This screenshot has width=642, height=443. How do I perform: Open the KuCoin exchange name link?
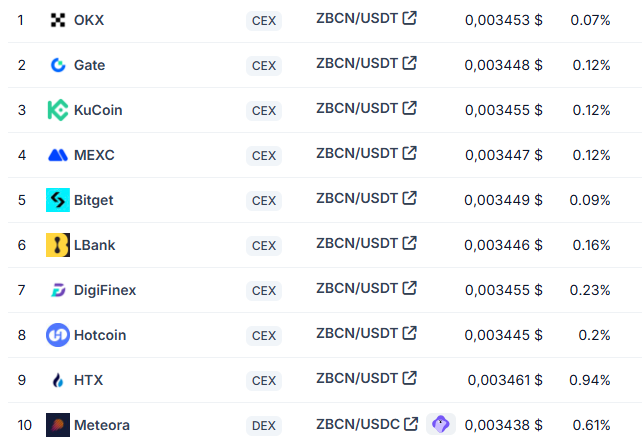pyautogui.click(x=98, y=110)
